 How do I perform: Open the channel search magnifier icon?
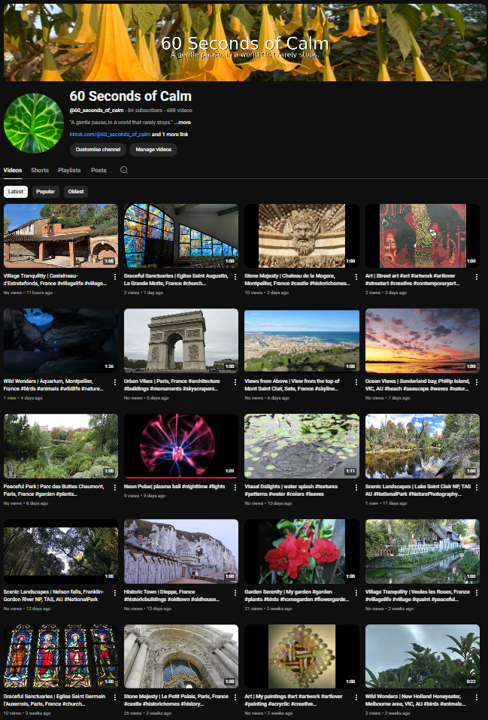coord(124,170)
